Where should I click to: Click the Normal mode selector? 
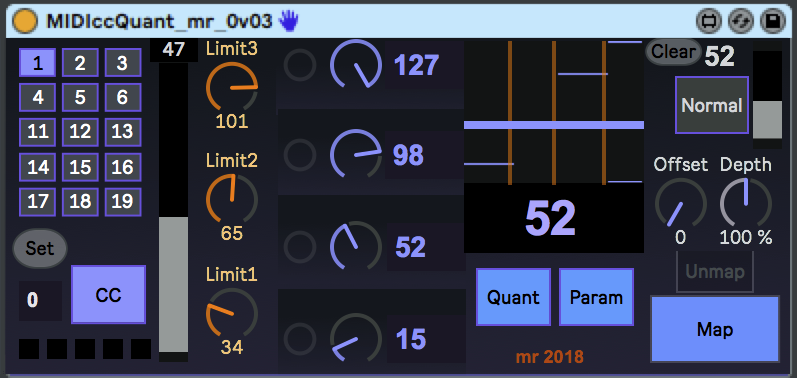point(712,105)
